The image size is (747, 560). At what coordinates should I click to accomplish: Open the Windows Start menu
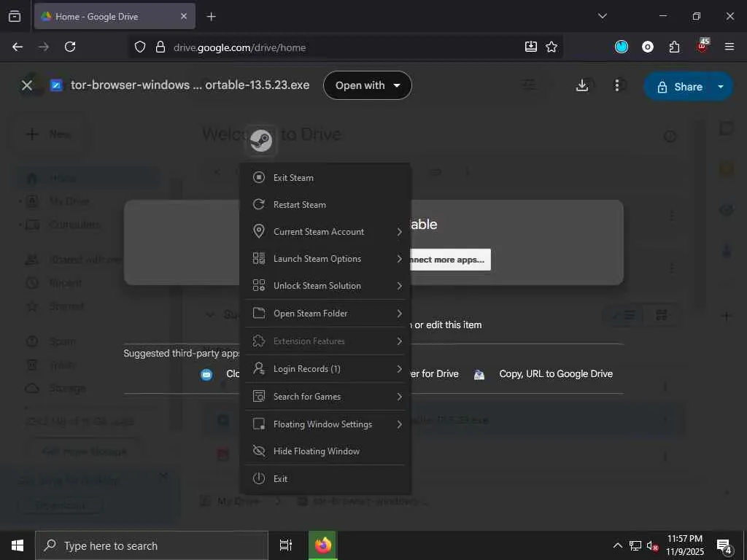[18, 545]
